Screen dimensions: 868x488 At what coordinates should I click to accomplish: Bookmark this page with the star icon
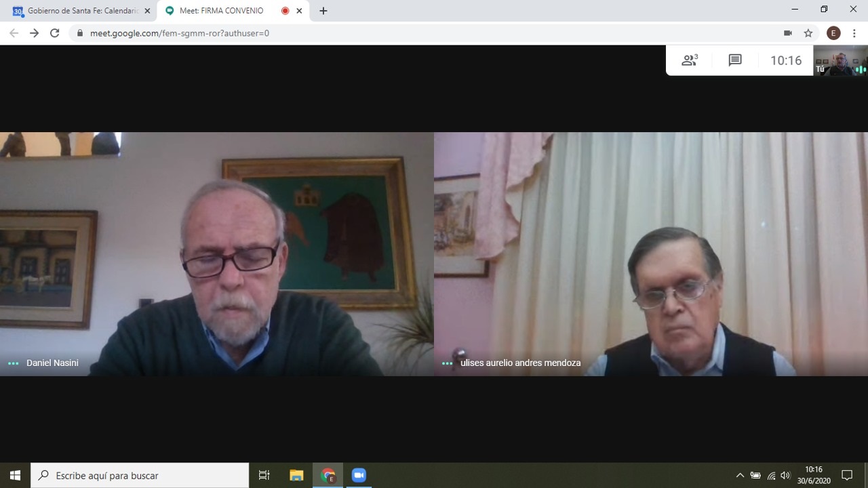tap(808, 33)
